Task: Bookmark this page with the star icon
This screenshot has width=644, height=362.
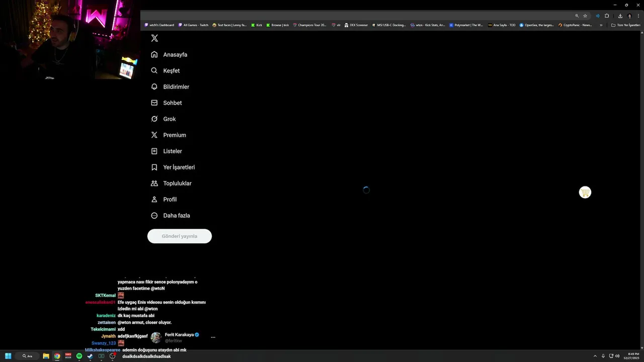Action: (x=585, y=16)
